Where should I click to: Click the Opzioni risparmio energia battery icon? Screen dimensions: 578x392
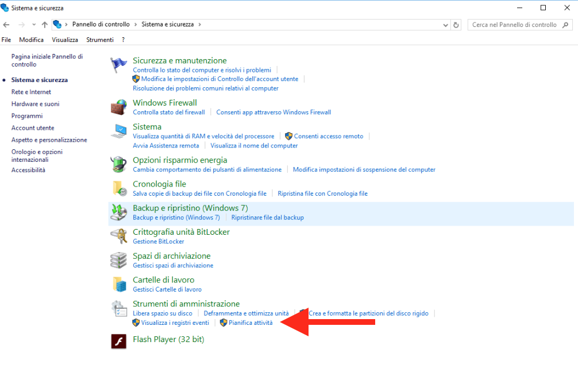point(118,164)
